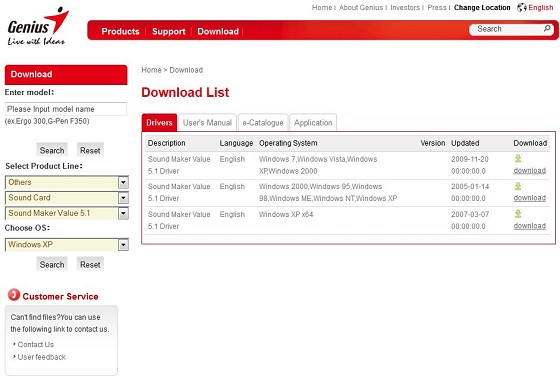
Task: Open the Download menu in red bar
Action: click(x=218, y=31)
